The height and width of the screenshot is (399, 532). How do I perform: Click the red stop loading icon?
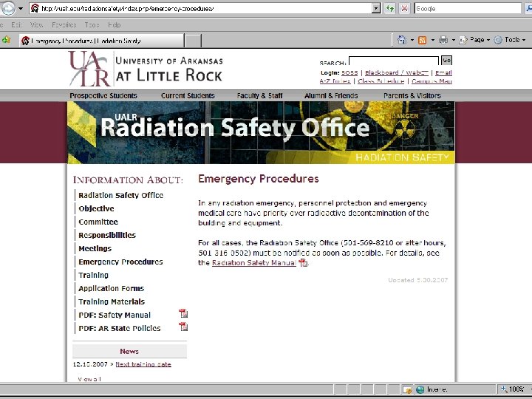tap(404, 8)
